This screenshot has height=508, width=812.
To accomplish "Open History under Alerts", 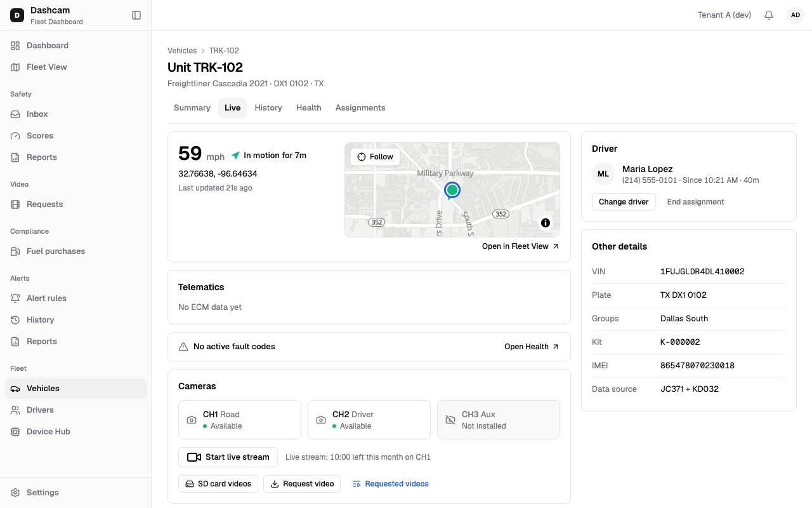I will click(75, 320).
